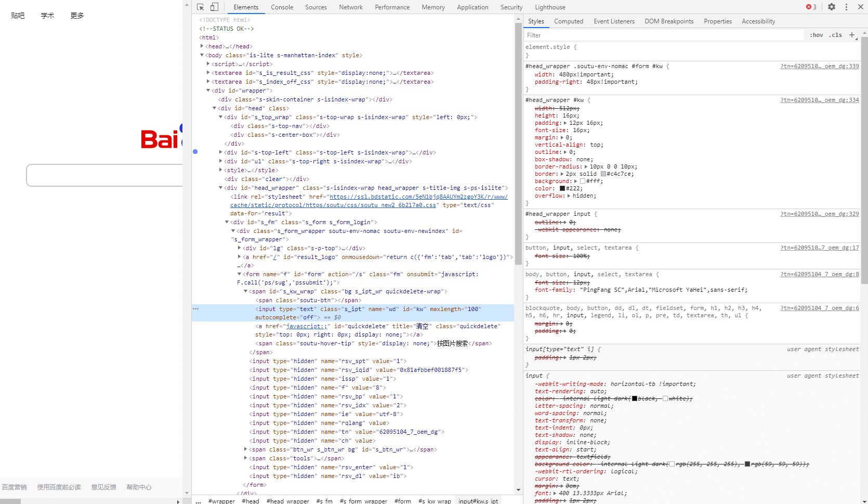Click into the Baidu search box
This screenshot has width=868, height=504.
pyautogui.click(x=104, y=175)
